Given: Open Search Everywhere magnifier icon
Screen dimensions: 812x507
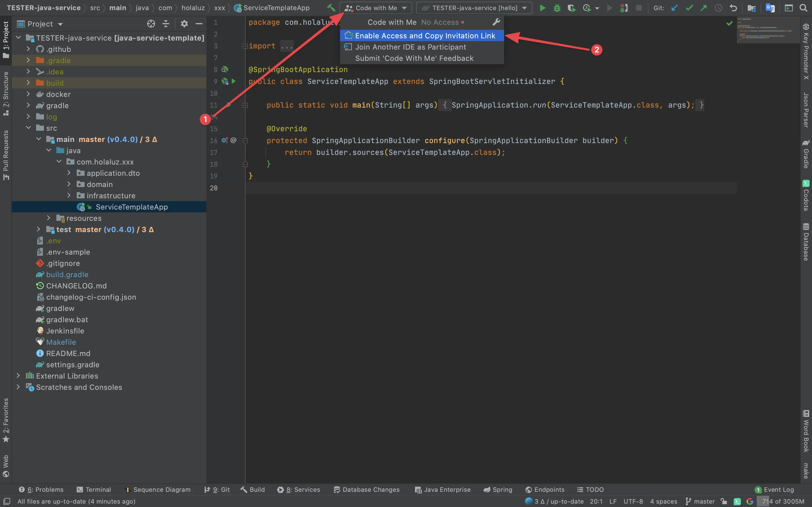Looking at the screenshot, I should tap(803, 8).
